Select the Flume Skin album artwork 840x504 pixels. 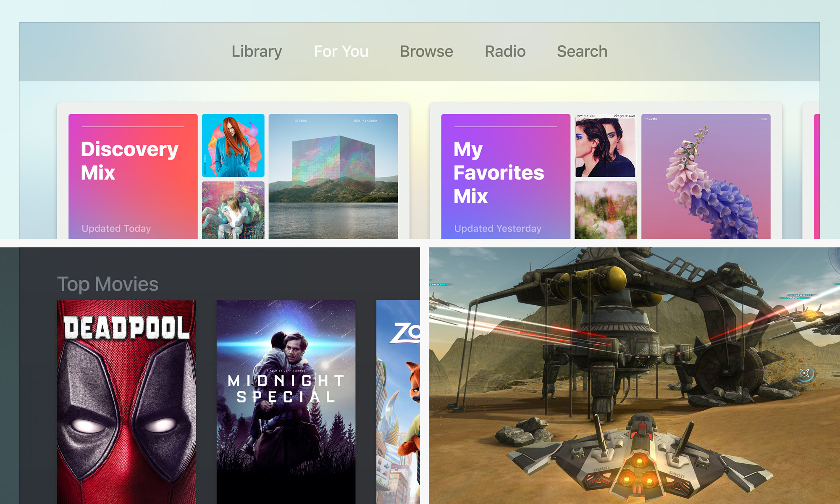click(x=706, y=176)
